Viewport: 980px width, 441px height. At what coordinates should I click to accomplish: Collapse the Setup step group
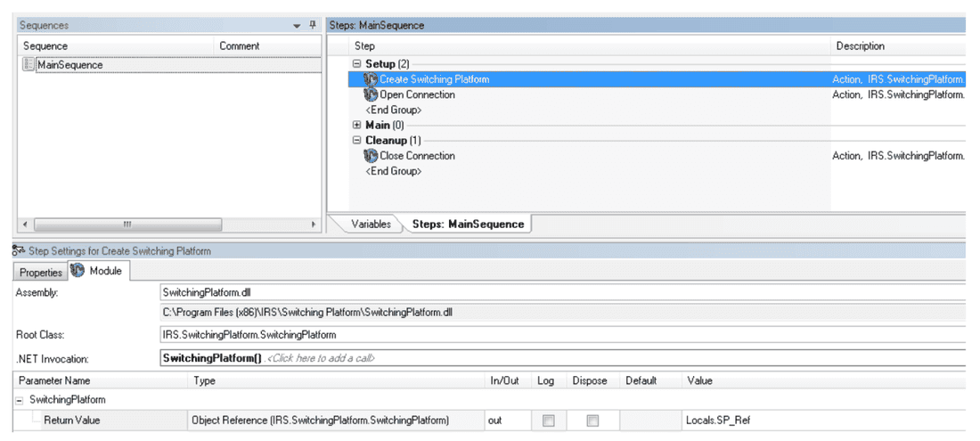tap(357, 64)
